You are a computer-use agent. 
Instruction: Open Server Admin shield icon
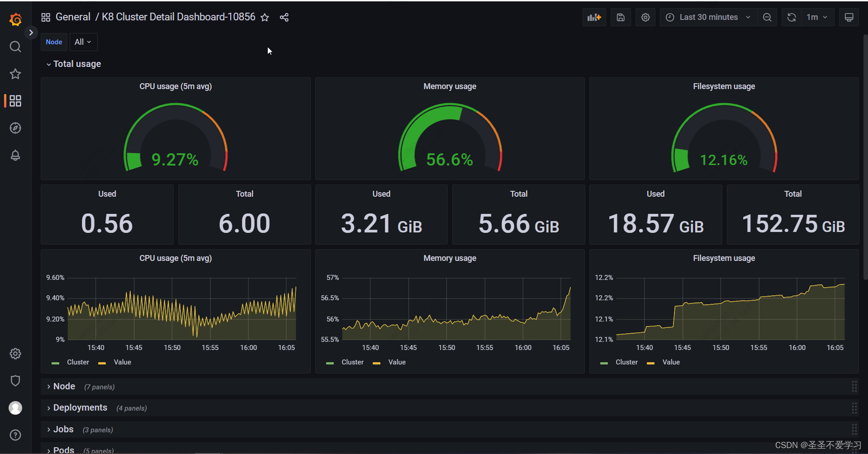(15, 381)
